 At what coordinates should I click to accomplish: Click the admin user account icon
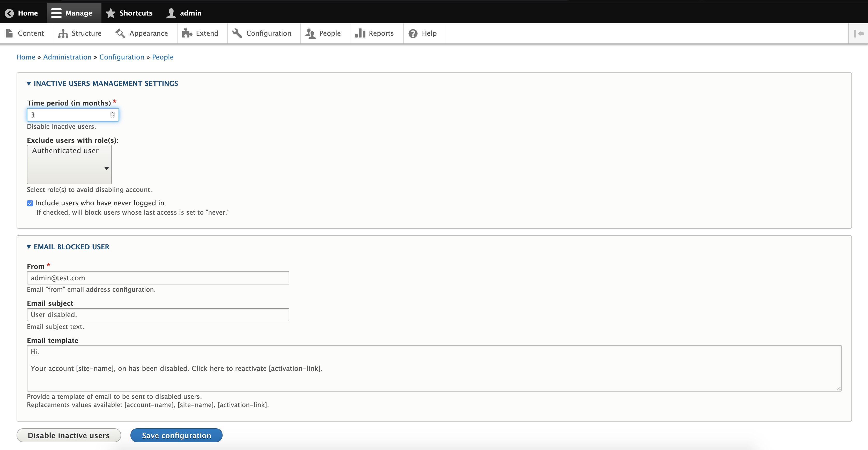(171, 13)
